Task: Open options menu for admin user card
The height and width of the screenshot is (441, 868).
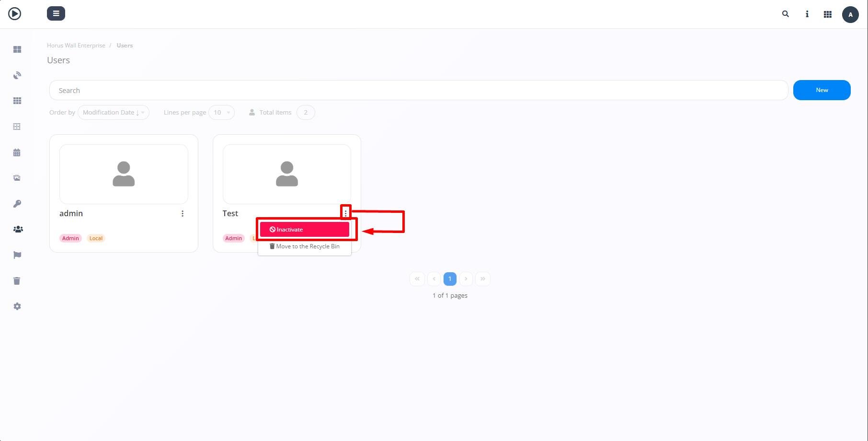Action: click(183, 213)
